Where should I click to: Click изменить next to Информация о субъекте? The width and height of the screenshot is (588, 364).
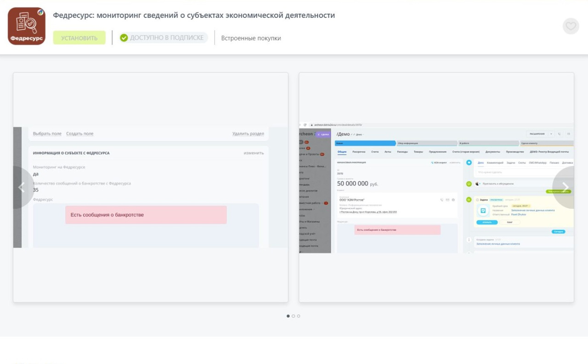(254, 153)
